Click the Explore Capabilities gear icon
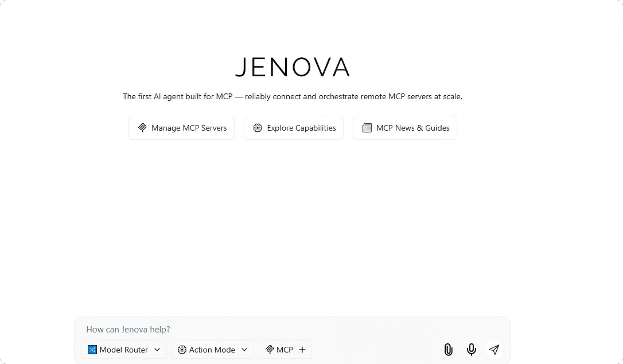This screenshot has height=364, width=623. tap(258, 128)
